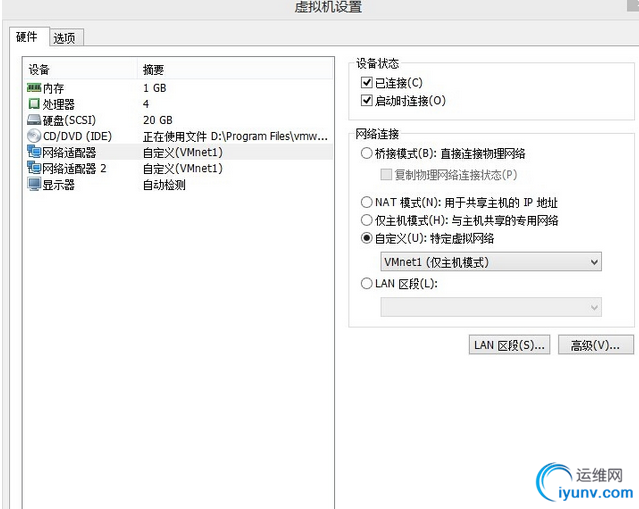Select 自定义(U) custom network radio button
The height and width of the screenshot is (509, 639).
pyautogui.click(x=366, y=238)
